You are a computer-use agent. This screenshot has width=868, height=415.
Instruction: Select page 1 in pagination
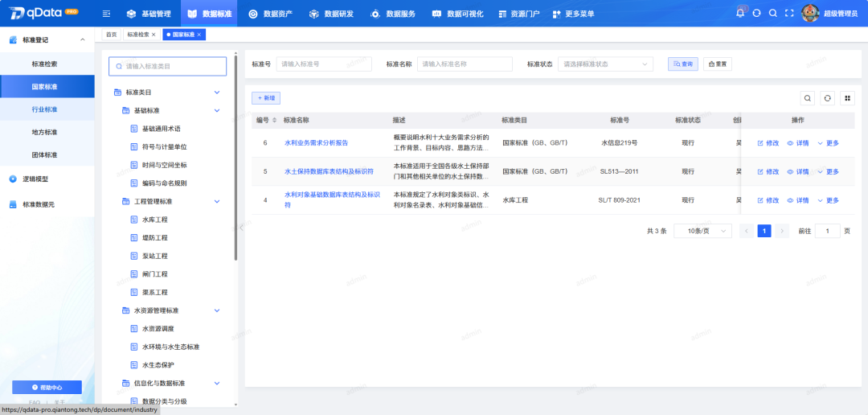[764, 231]
